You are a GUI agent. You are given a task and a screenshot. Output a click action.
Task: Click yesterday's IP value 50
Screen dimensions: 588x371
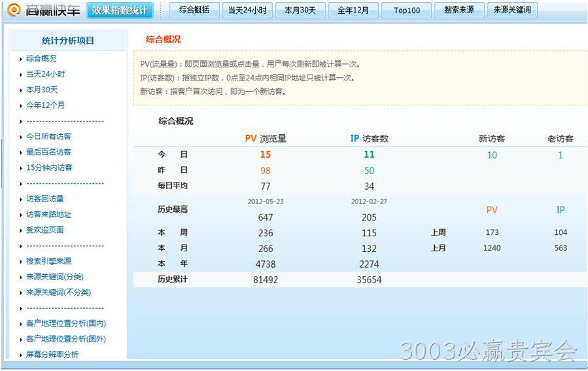[369, 171]
